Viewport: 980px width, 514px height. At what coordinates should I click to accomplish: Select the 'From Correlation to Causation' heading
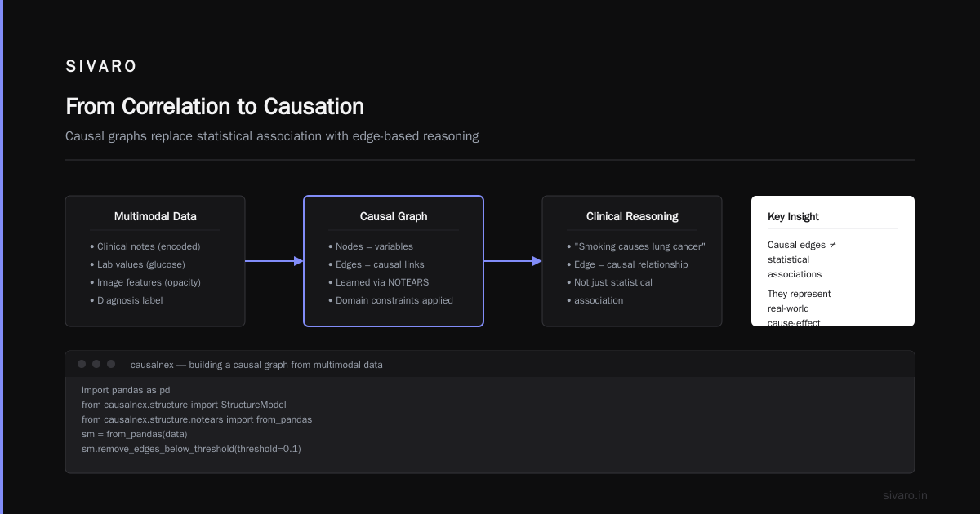(x=215, y=107)
